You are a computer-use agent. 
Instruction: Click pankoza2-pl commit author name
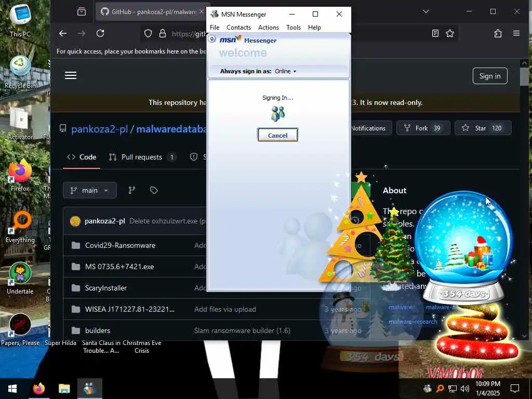[x=104, y=221]
